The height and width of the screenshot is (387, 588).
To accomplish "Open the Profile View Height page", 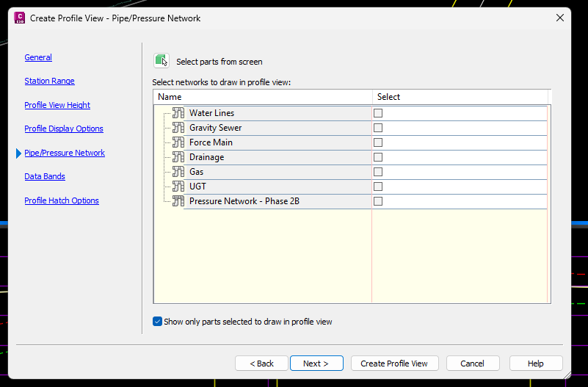I will coord(57,105).
